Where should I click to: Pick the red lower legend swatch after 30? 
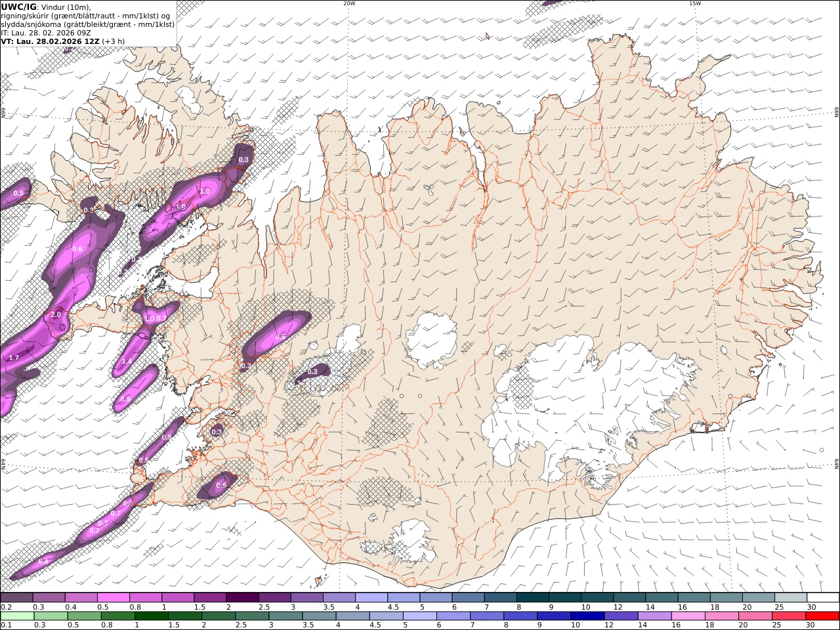point(822,616)
